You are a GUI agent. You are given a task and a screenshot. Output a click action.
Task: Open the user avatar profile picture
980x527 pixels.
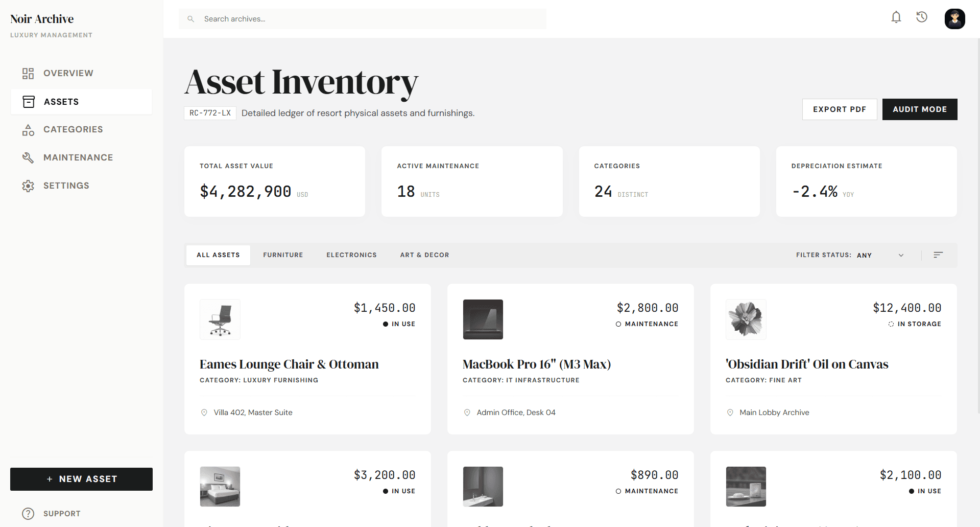tap(954, 19)
